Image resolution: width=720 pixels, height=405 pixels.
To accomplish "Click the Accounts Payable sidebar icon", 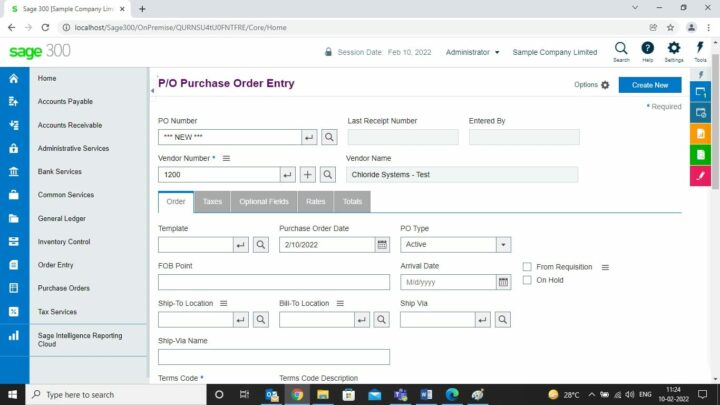I will click(x=14, y=101).
